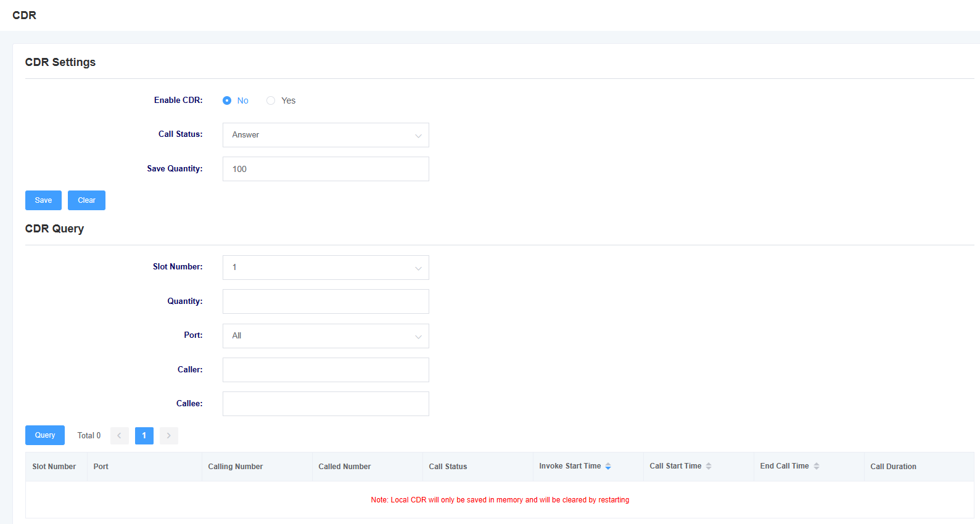Sort by Invoke Start Time arrows
The height and width of the screenshot is (524, 980).
pos(608,467)
